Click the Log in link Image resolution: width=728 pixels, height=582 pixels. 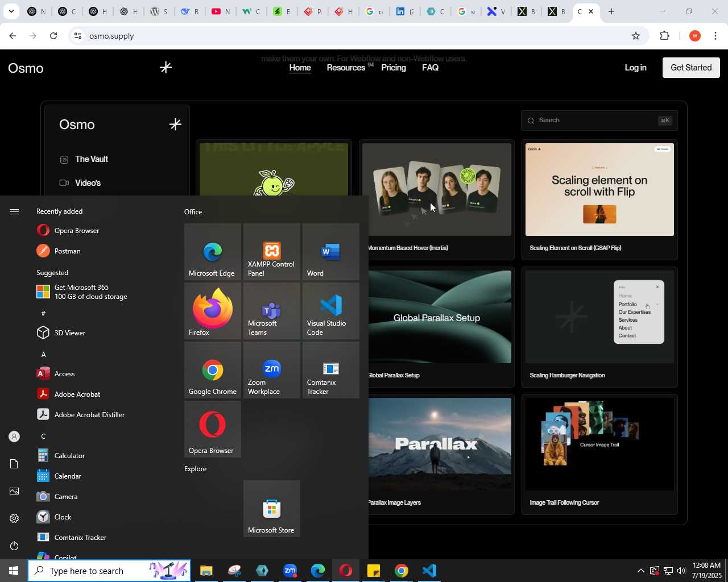pos(635,68)
